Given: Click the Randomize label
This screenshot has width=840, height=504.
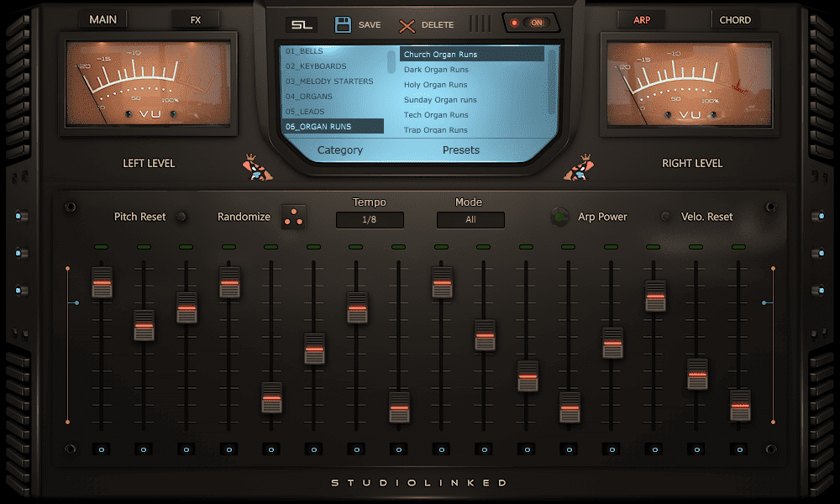Looking at the screenshot, I should point(244,217).
